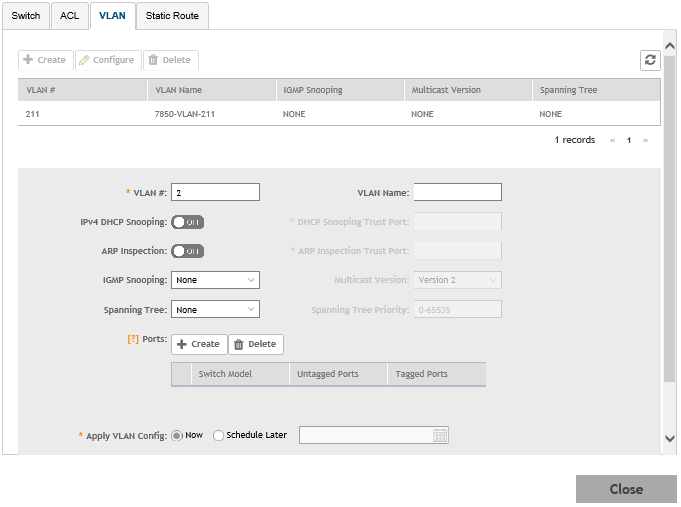This screenshot has width=681, height=507.
Task: Click the scroll down arrow in the panel
Action: tap(669, 439)
